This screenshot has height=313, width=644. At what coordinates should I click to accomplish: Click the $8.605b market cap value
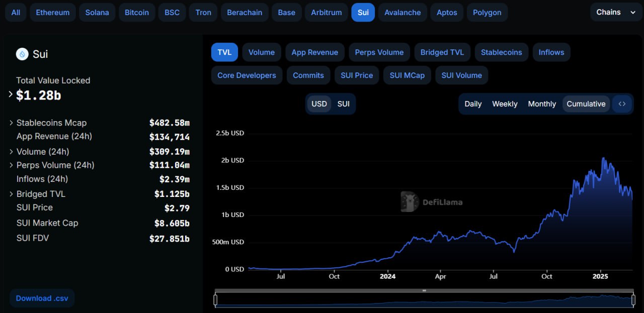point(172,223)
